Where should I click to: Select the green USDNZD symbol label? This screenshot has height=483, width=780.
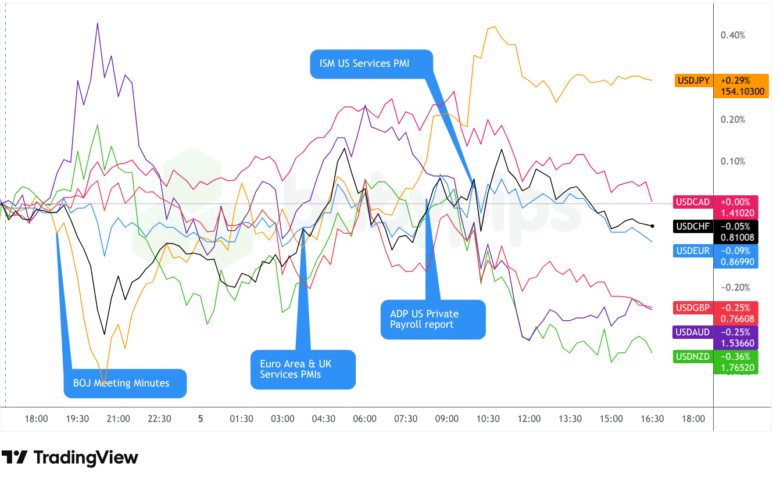pyautogui.click(x=693, y=355)
